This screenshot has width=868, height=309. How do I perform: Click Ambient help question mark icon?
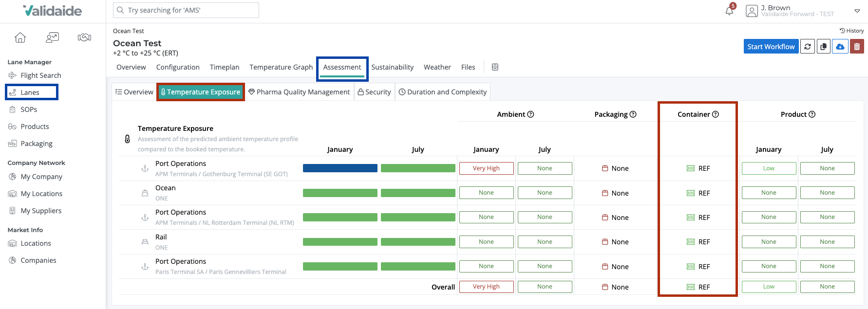531,114
